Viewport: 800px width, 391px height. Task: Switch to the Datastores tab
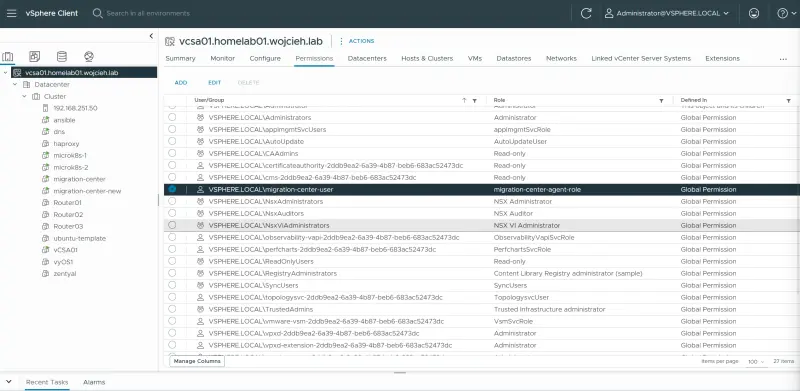pos(514,59)
